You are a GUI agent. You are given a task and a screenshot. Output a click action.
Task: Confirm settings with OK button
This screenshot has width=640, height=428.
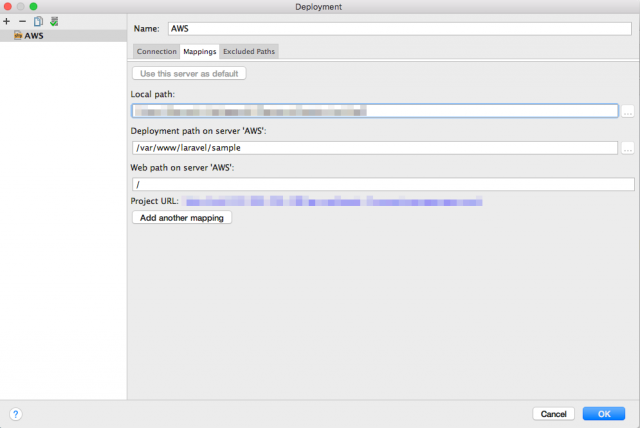click(604, 414)
